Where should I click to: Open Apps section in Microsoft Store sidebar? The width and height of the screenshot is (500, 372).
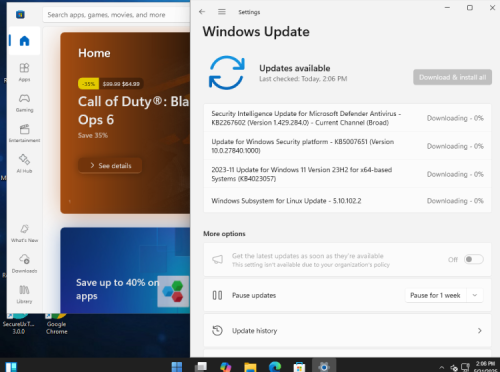click(24, 72)
